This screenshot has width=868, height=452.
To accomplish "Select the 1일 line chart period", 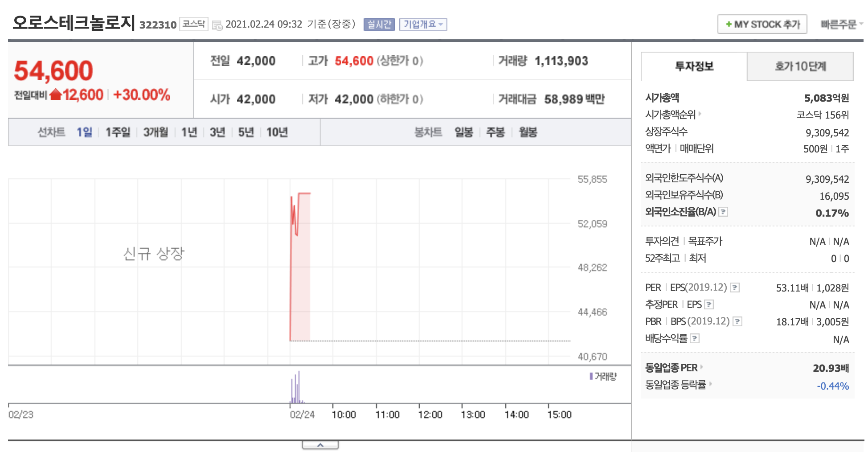I will pyautogui.click(x=84, y=132).
